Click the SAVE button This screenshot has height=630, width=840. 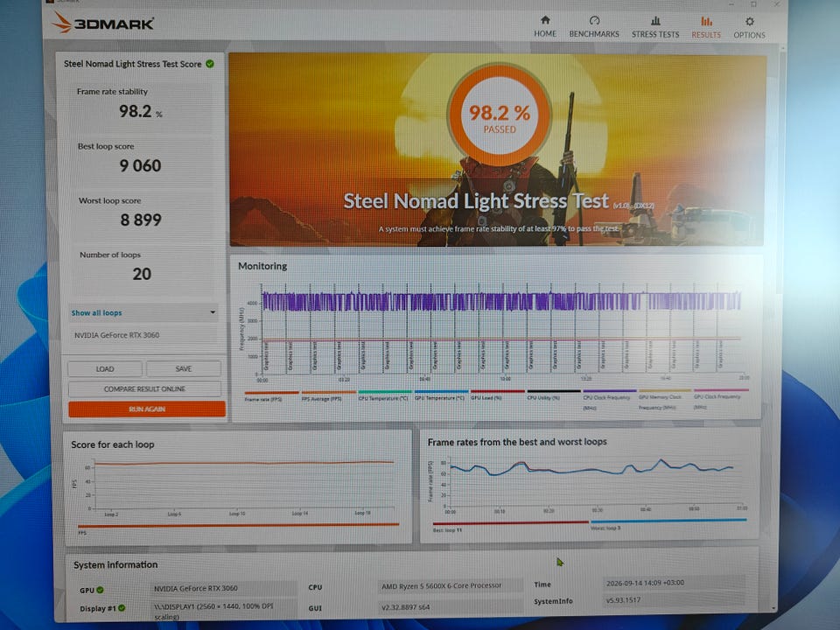click(x=183, y=368)
